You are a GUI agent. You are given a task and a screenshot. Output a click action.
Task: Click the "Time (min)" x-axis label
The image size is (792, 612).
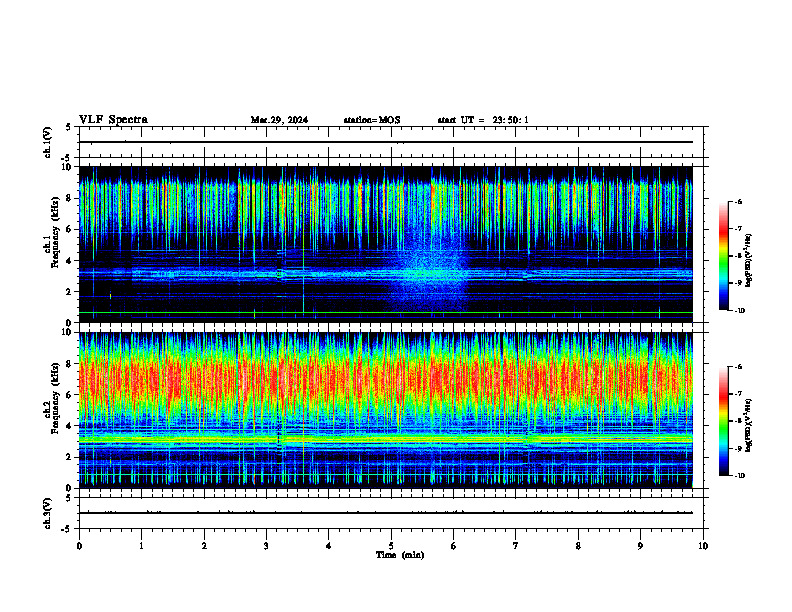click(400, 555)
